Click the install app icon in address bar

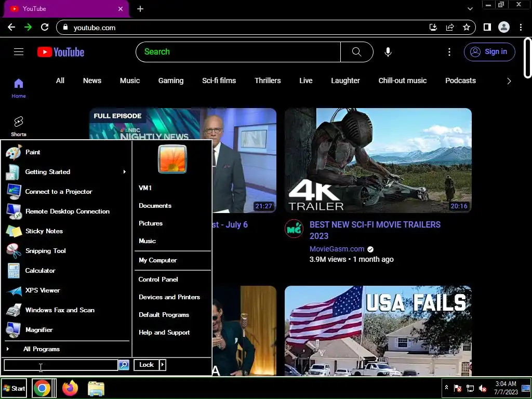[x=433, y=28]
